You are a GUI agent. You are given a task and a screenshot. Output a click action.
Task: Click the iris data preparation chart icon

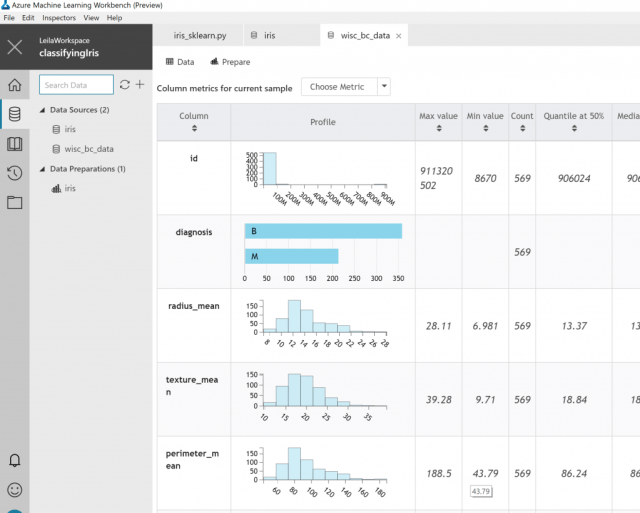[x=56, y=188]
